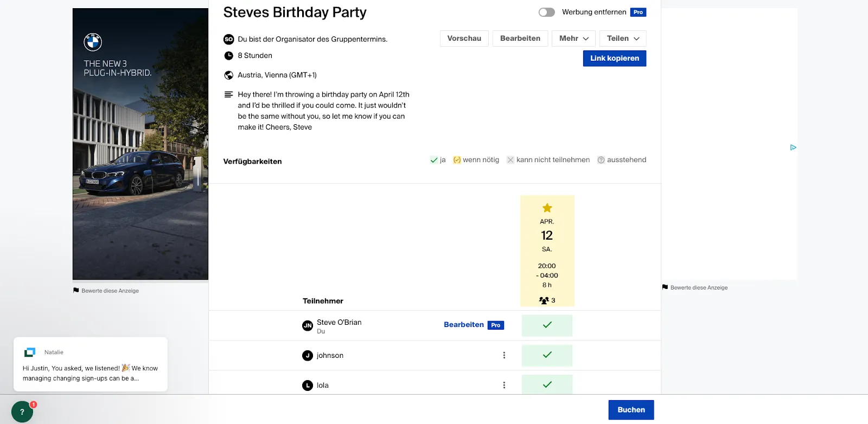This screenshot has height=424, width=868.
Task: Toggle Steve O'Brian's availability checkmark
Action: click(547, 325)
